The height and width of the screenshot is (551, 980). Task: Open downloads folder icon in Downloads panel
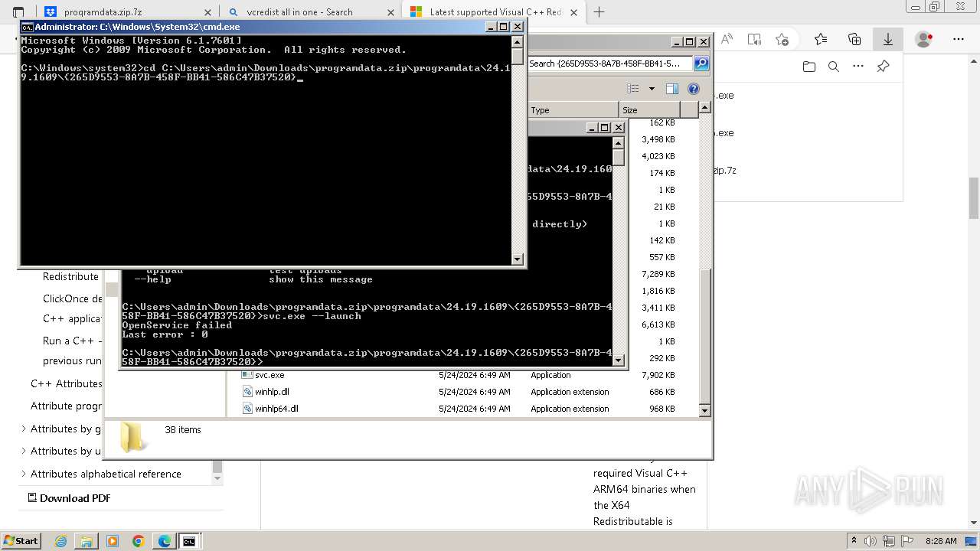point(809,67)
